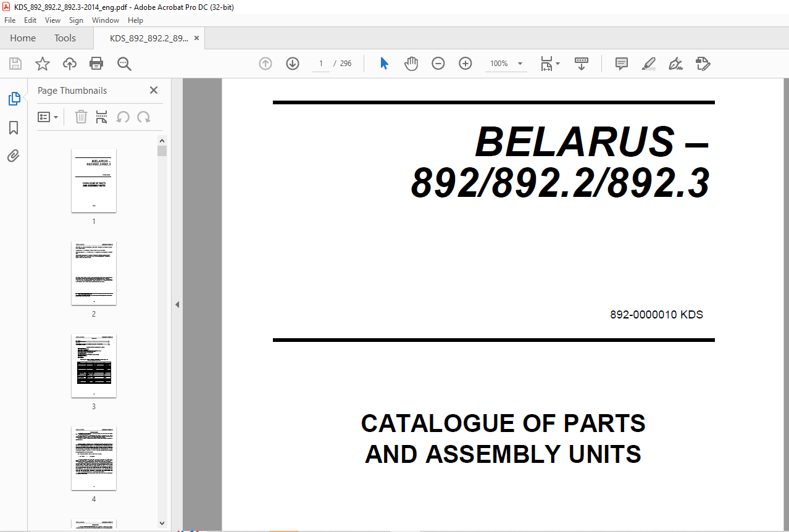Image resolution: width=789 pixels, height=532 pixels.
Task: Close the Page Thumbnails panel
Action: [x=154, y=90]
